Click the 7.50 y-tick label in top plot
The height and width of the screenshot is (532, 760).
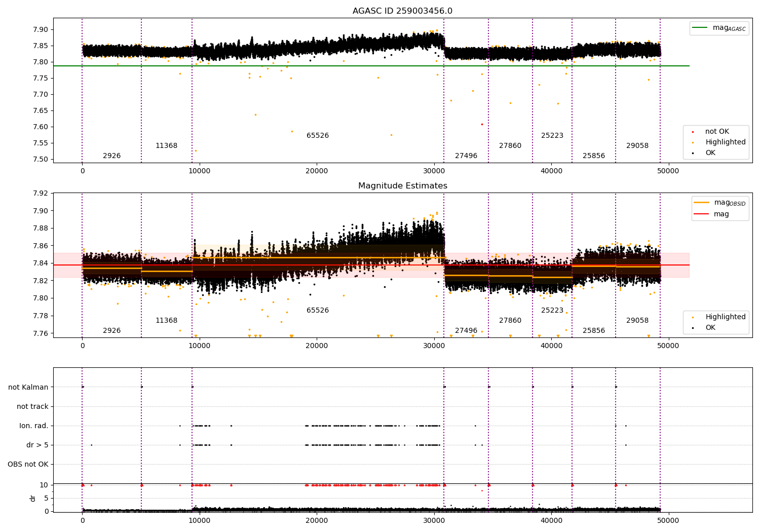point(41,160)
